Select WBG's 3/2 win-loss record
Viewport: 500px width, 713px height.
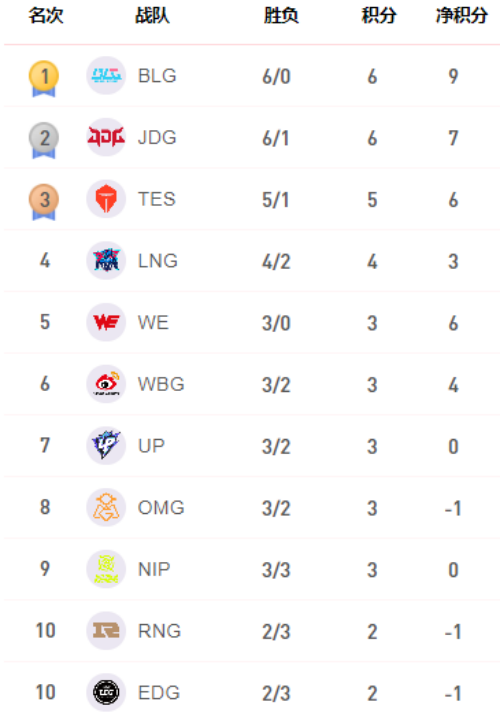point(276,385)
